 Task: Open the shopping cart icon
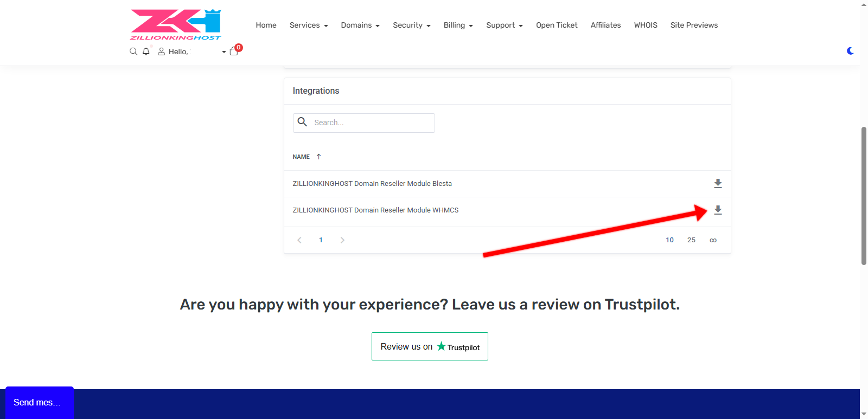click(234, 51)
